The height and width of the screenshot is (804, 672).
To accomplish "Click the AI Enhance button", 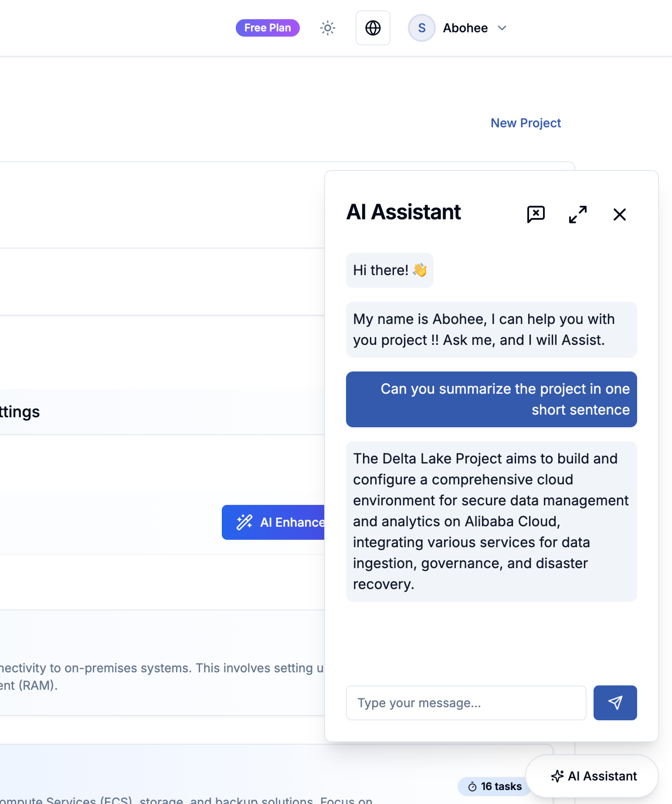I will coord(273,522).
